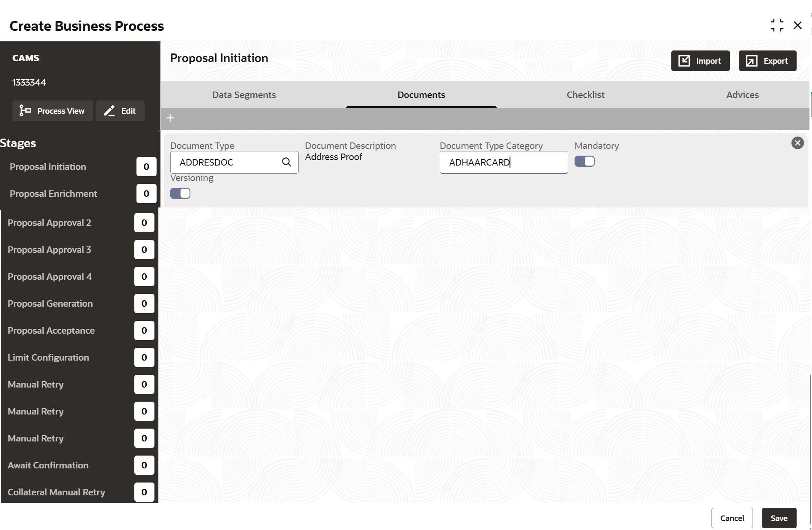This screenshot has height=530, width=812.
Task: Click the Create Business Process title
Action: pos(87,26)
